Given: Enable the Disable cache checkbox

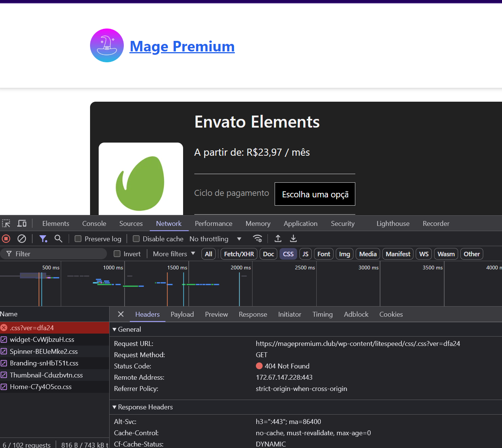Looking at the screenshot, I should pyautogui.click(x=136, y=239).
